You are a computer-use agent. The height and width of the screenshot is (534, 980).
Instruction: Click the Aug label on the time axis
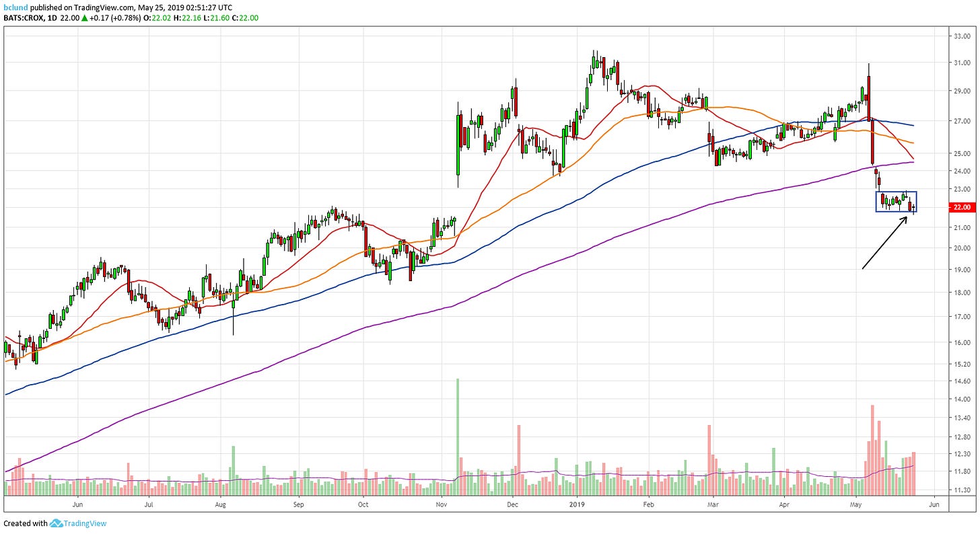click(220, 503)
